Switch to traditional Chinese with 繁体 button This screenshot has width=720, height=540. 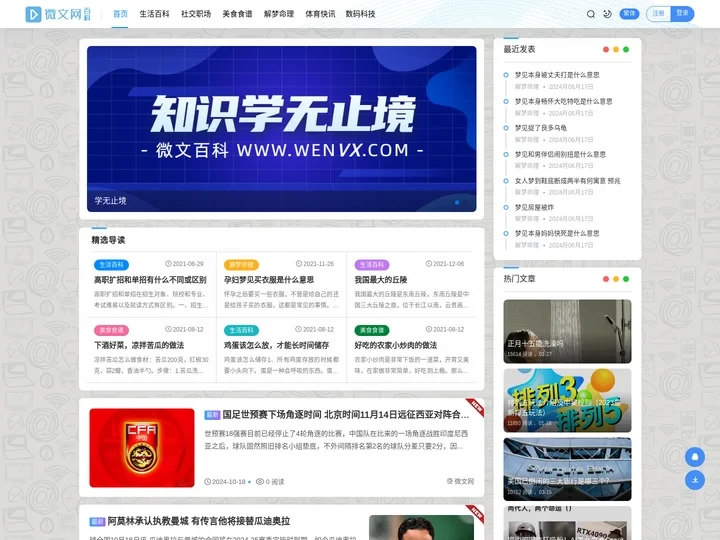[629, 14]
